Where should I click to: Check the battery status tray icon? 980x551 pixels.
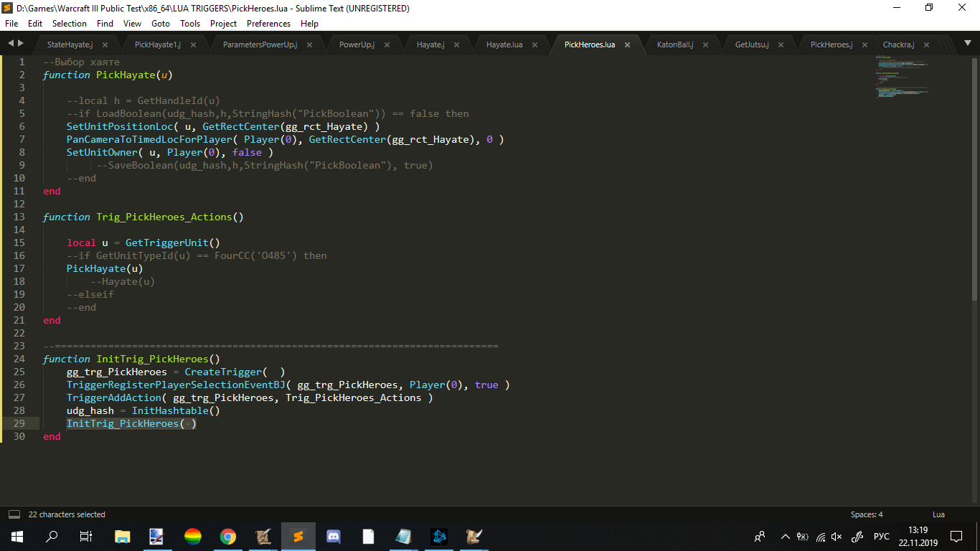tap(803, 537)
